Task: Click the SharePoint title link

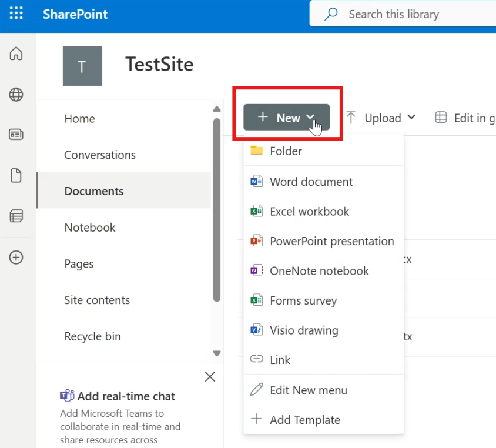Action: pos(75,14)
